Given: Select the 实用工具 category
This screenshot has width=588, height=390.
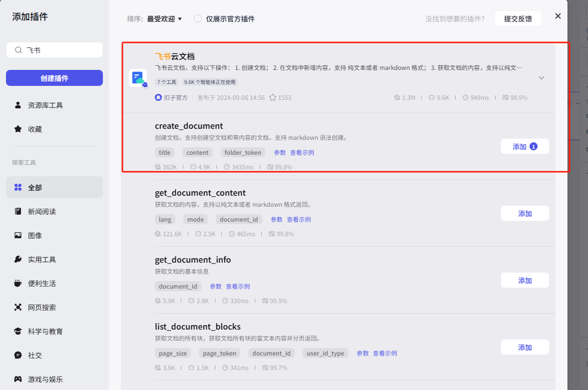Looking at the screenshot, I should point(54,259).
